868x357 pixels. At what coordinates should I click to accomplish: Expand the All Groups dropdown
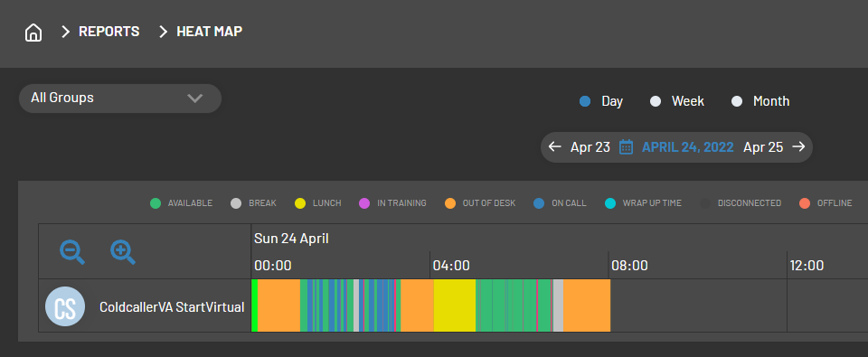(x=120, y=99)
